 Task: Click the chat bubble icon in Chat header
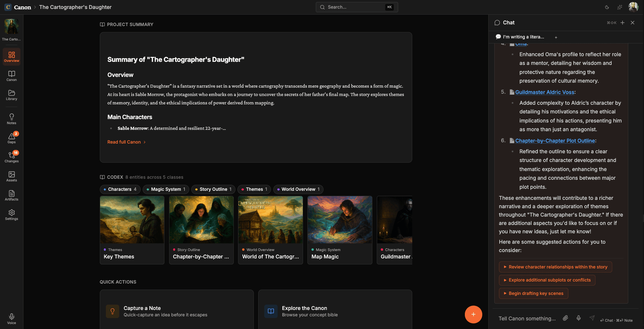coord(497,22)
